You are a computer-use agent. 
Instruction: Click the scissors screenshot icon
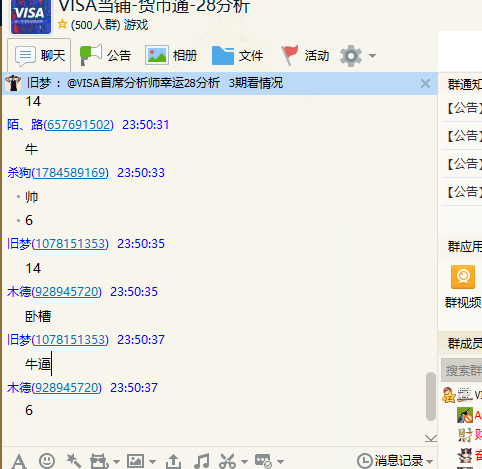[x=228, y=461]
